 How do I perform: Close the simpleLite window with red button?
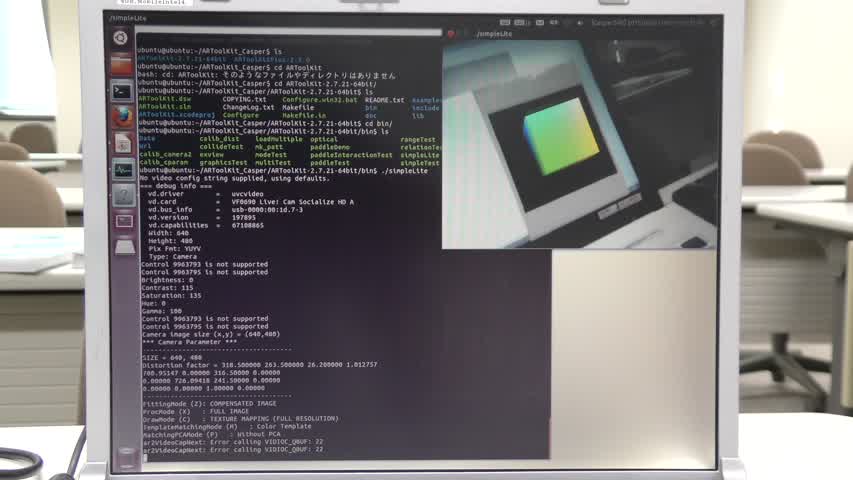(450, 34)
